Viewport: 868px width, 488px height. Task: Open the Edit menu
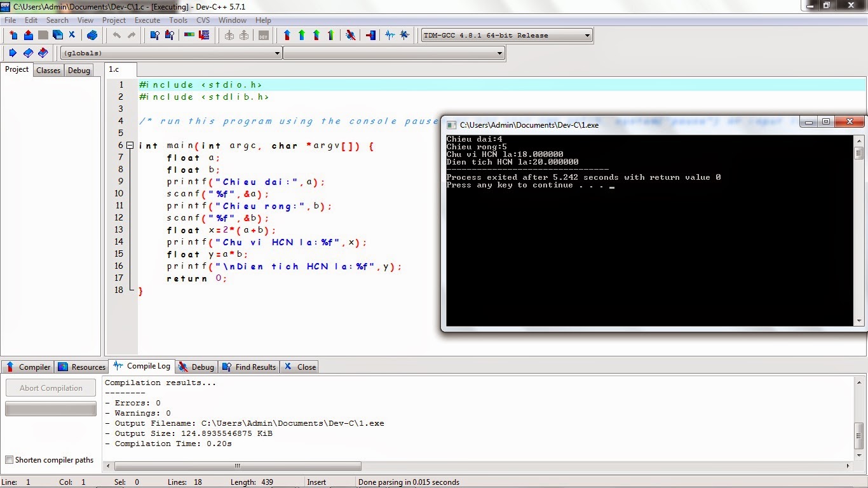pyautogui.click(x=31, y=20)
